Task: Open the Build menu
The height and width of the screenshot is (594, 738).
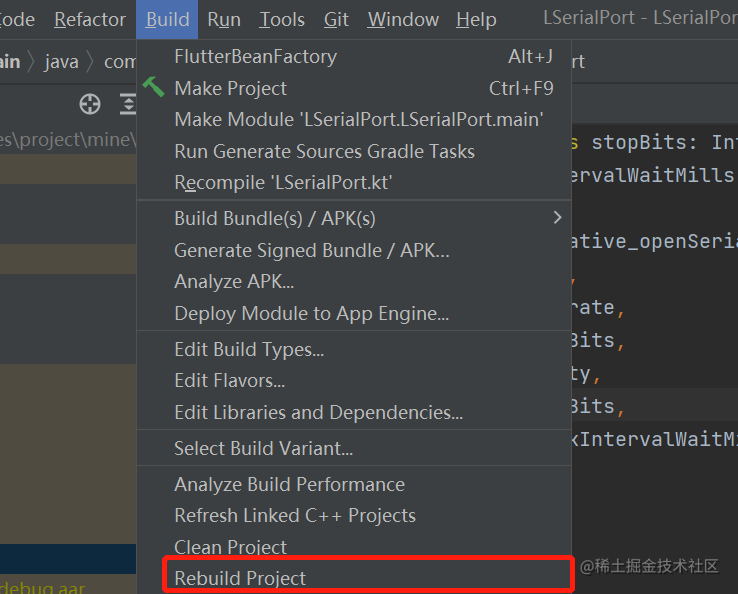Action: pos(167,20)
